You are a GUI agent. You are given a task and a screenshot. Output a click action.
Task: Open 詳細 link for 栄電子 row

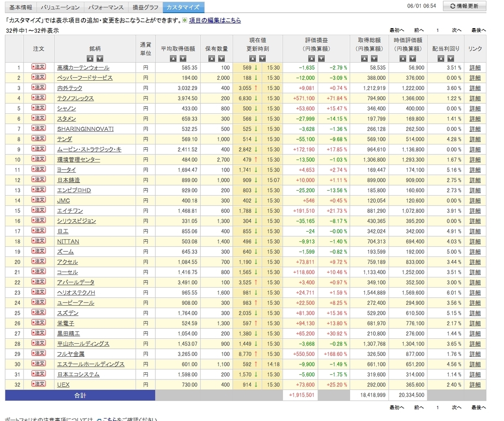(475, 323)
